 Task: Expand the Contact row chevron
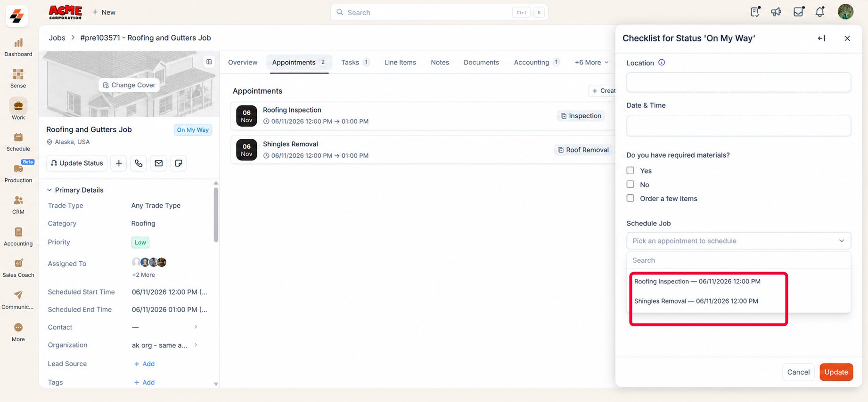196,327
